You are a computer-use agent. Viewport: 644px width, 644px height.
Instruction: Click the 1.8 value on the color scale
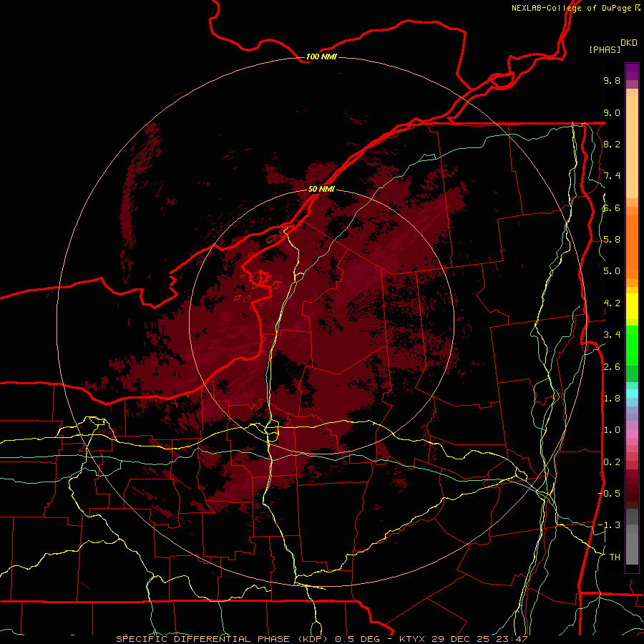612,399
